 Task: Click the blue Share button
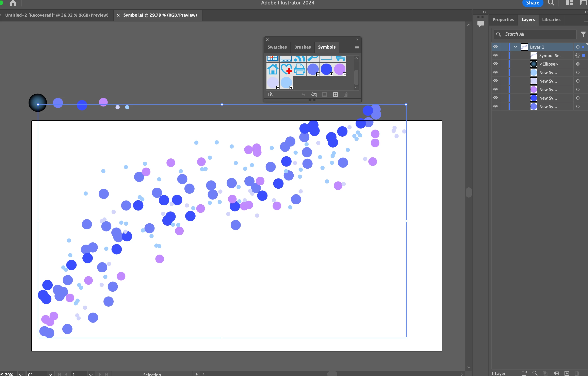coord(532,3)
